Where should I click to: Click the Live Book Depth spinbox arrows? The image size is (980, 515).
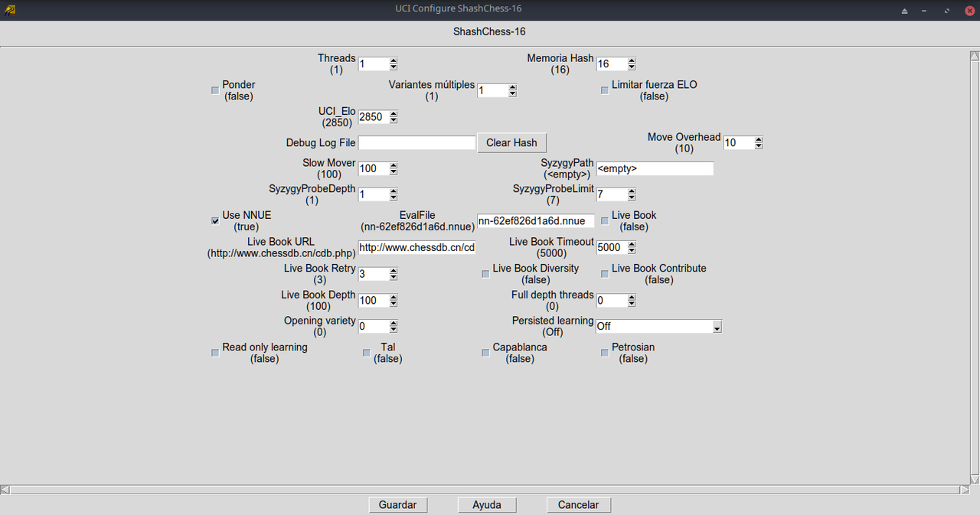point(394,301)
